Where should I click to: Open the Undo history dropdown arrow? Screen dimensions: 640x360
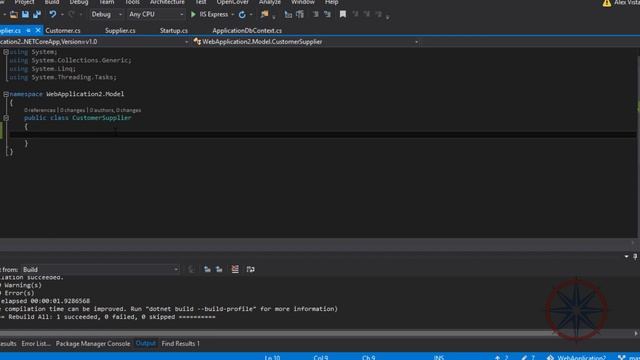[62, 15]
